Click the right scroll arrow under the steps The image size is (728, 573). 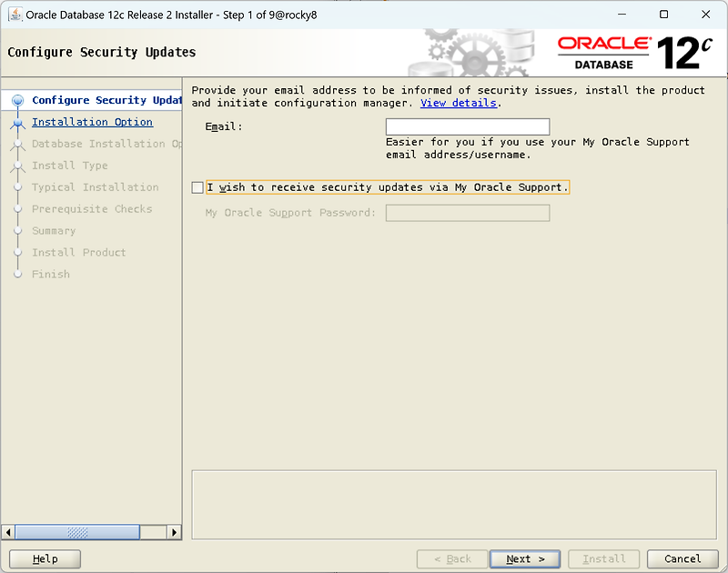(x=174, y=532)
